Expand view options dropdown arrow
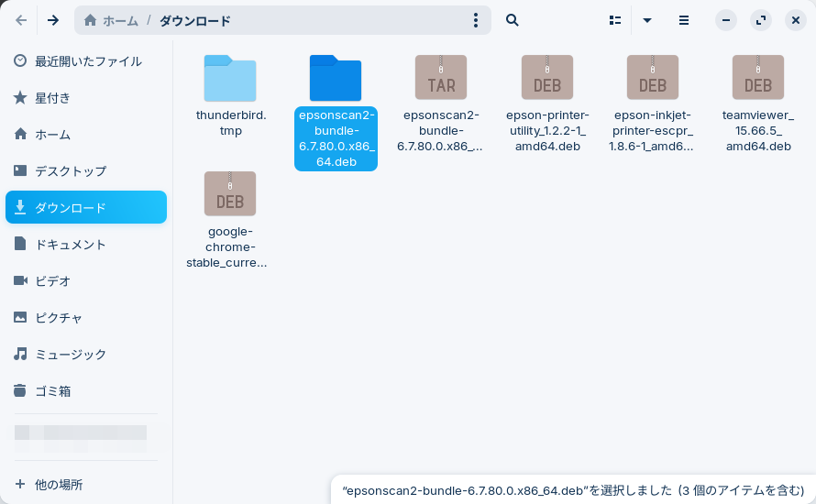The height and width of the screenshot is (504, 816). [x=647, y=20]
